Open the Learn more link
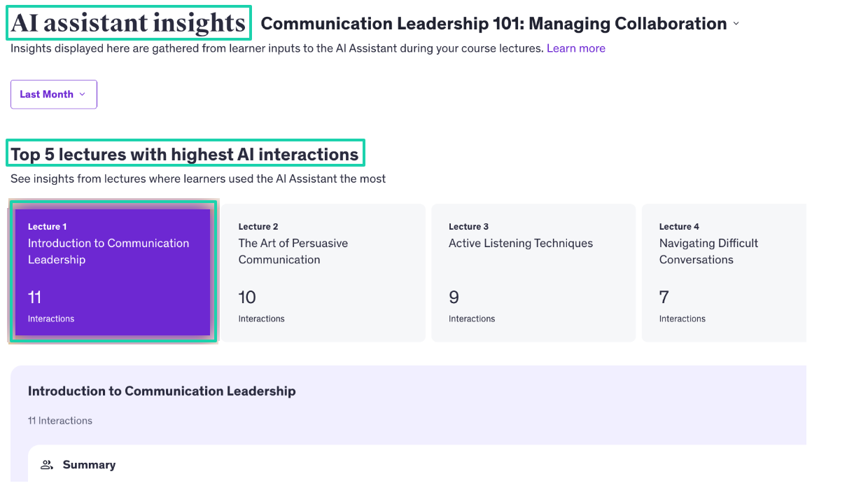Image resolution: width=868 pixels, height=488 pixels. point(576,48)
